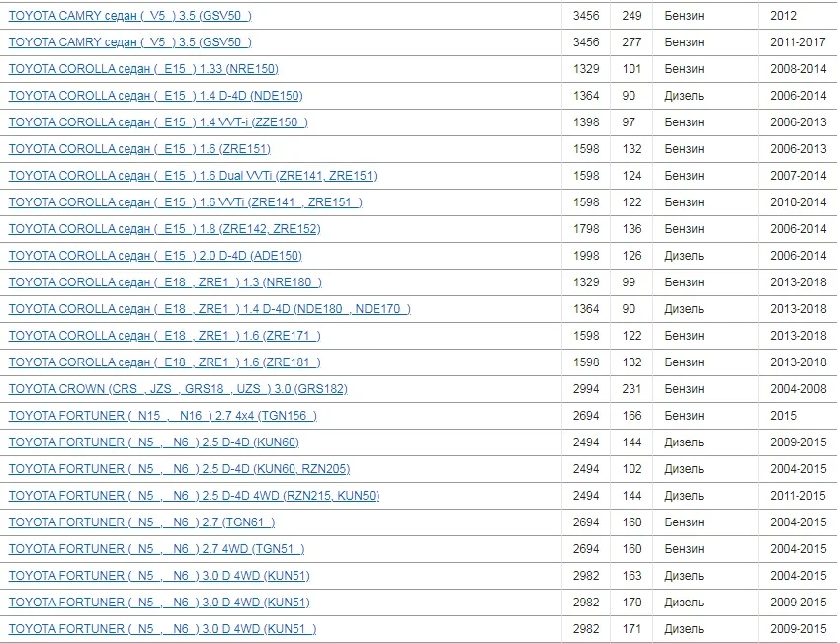This screenshot has width=840, height=643.
Task: Click the 166 power value for Fortuner TGN156
Action: pyautogui.click(x=632, y=416)
